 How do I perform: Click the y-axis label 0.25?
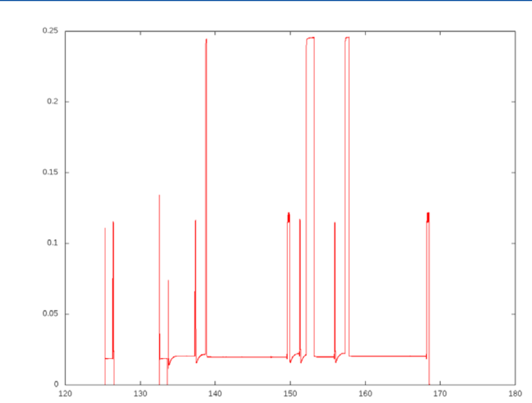tap(50, 31)
